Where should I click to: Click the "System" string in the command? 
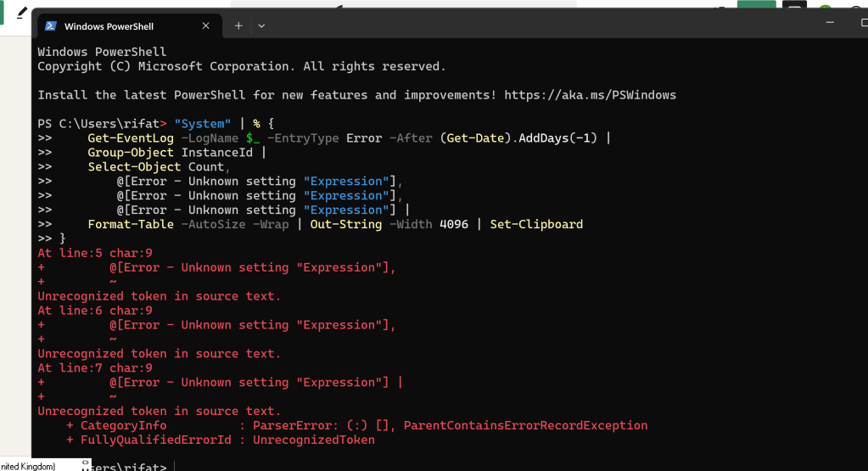coord(203,123)
